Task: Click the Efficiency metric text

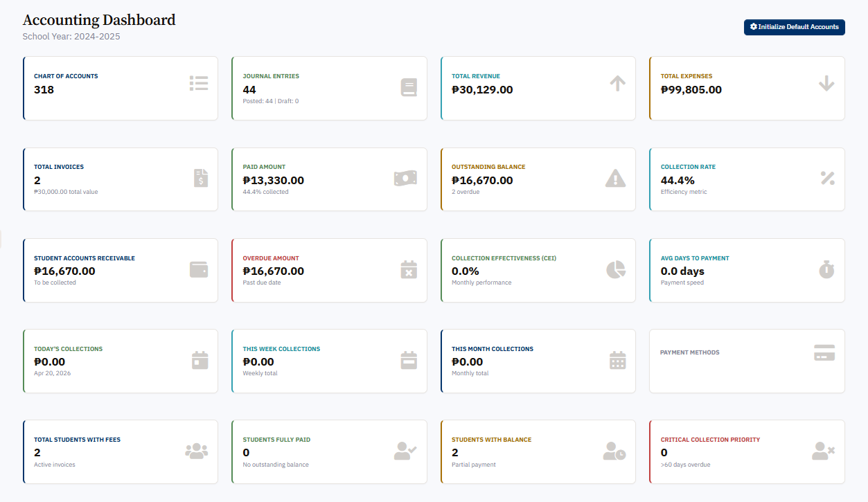Action: [684, 192]
